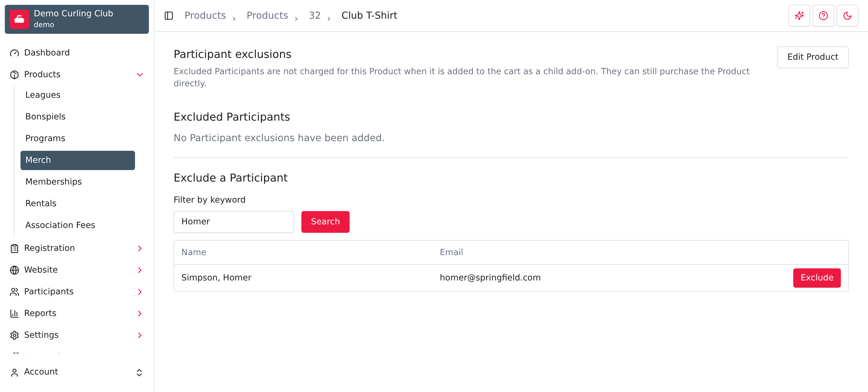Open the Account switcher arrows
This screenshot has width=868, height=392.
point(139,372)
